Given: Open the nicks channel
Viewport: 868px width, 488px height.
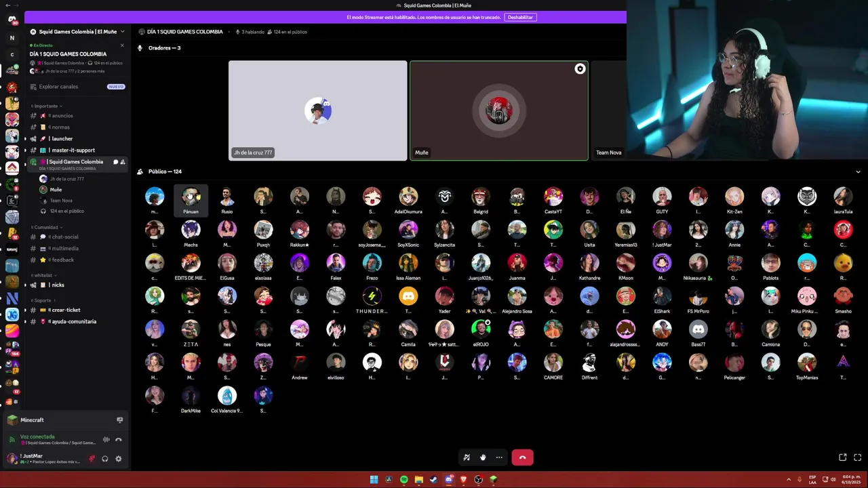Looking at the screenshot, I should tap(77, 285).
